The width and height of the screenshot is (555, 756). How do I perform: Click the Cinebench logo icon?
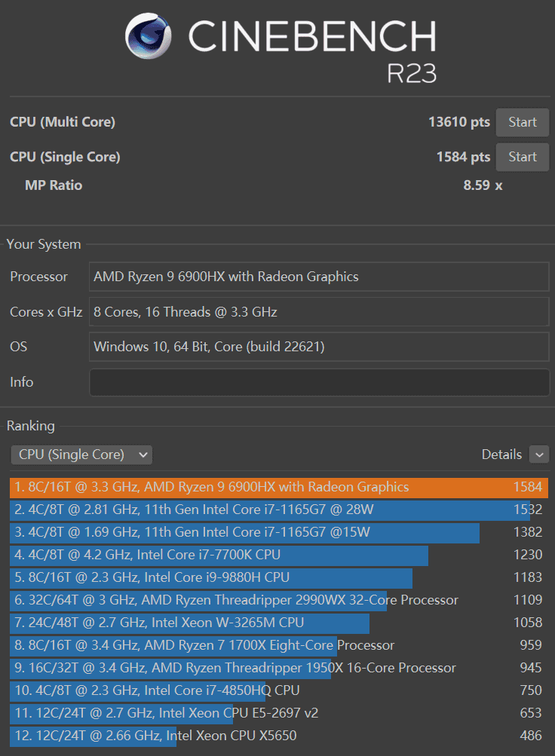pos(149,37)
